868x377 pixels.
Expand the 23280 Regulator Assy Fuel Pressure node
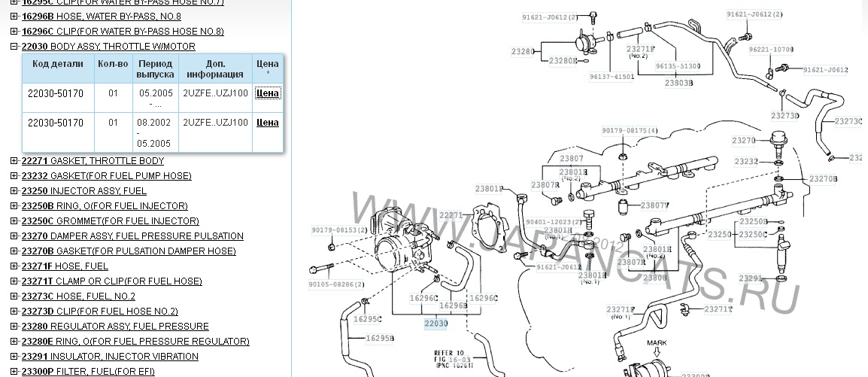14,327
